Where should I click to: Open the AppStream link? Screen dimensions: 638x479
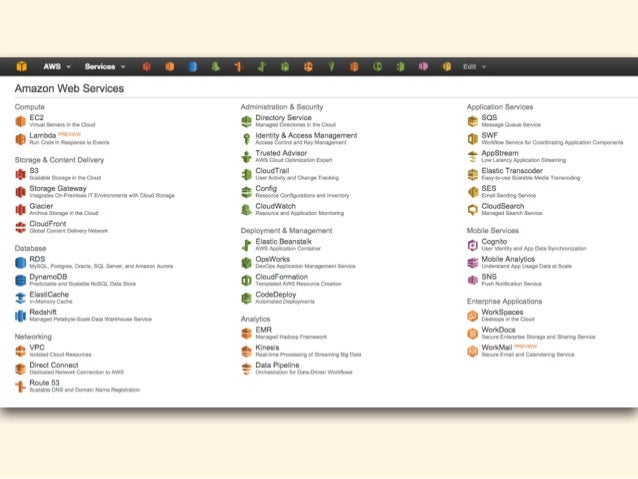[500, 153]
